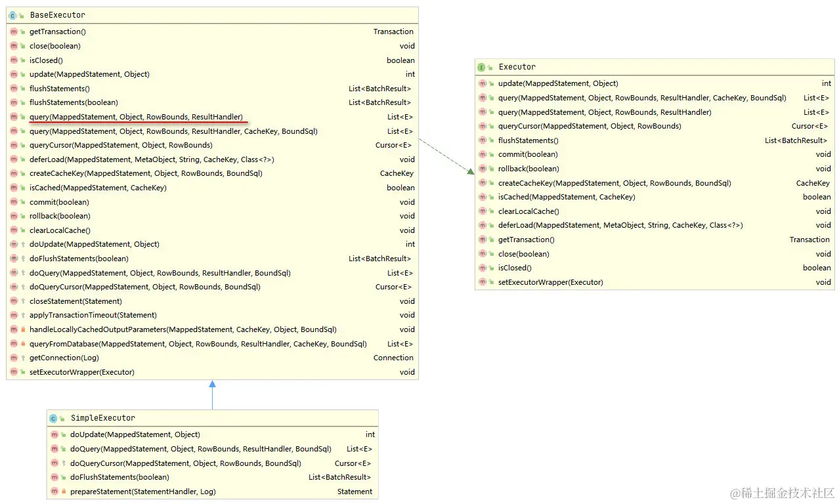Select doQueryCursor method in SimpleExecutor
839x504 pixels.
pos(186,463)
